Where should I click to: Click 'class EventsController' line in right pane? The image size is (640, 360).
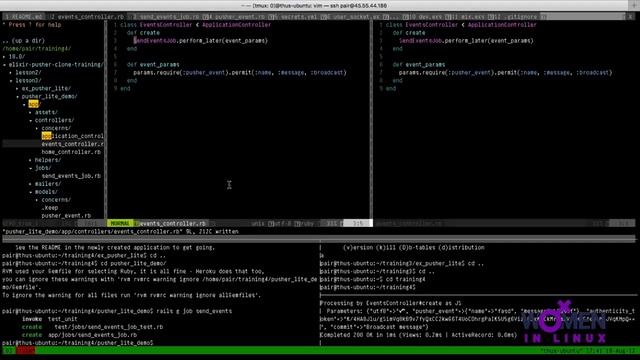(461, 24)
